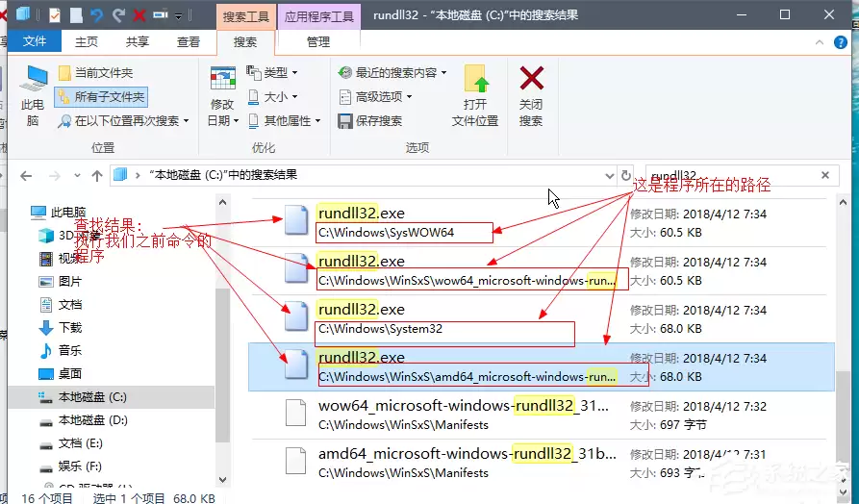Select Local Disk (D:) in navigation pane
Screen dimensions: 859x504
(x=84, y=420)
